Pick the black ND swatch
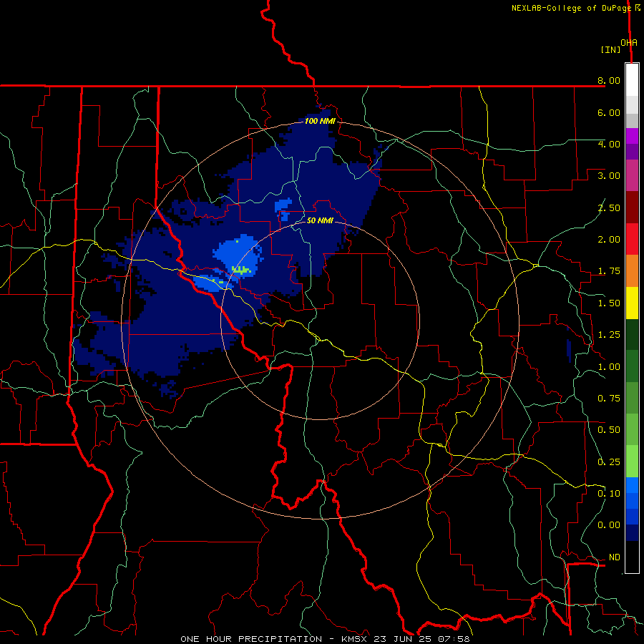The width and height of the screenshot is (644, 644). click(x=632, y=557)
